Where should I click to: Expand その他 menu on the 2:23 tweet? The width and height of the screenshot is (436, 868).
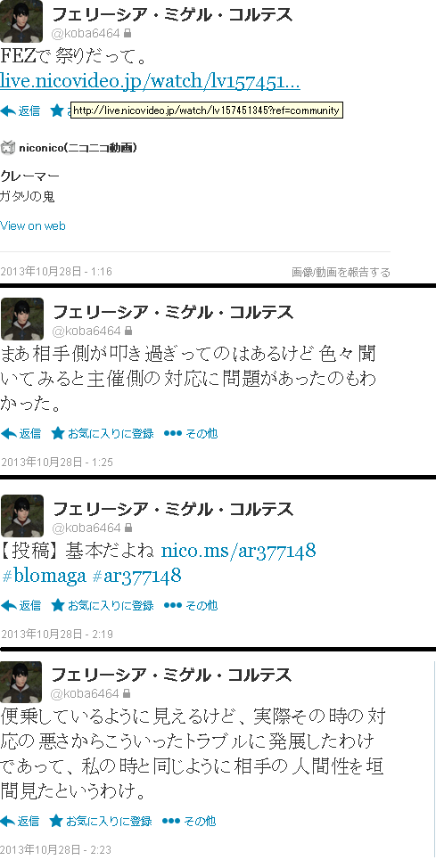pyautogui.click(x=190, y=821)
